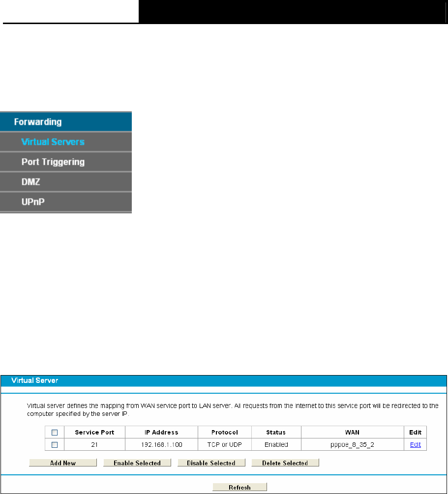Click the Status column header
This screenshot has height=494, width=448.
276,432
